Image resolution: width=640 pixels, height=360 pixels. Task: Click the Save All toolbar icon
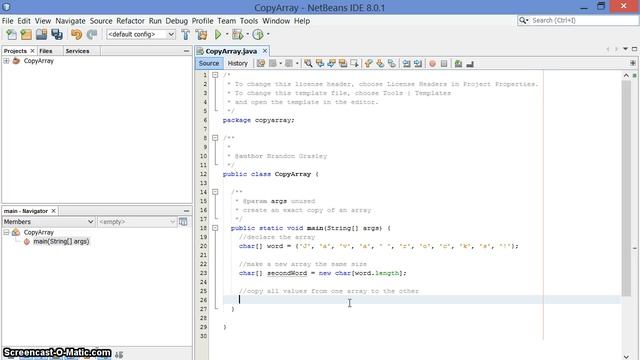(57, 35)
